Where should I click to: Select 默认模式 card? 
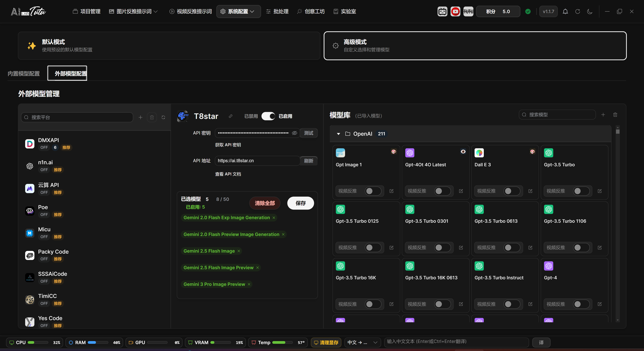click(x=169, y=46)
